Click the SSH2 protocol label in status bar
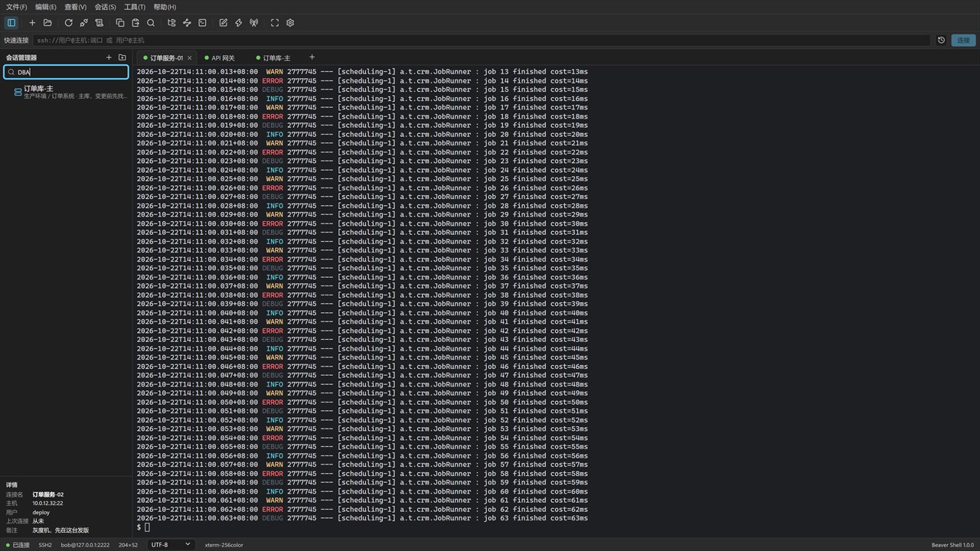Viewport: 980px width, 551px height. coord(45,545)
